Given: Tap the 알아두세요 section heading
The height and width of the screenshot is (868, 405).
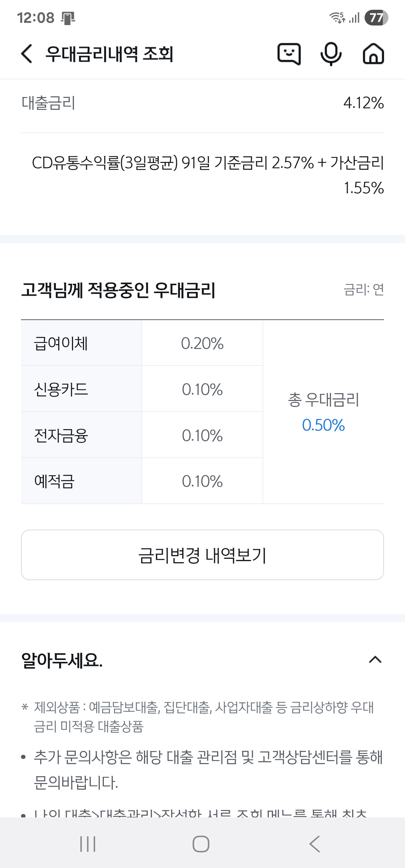Looking at the screenshot, I should (62, 660).
